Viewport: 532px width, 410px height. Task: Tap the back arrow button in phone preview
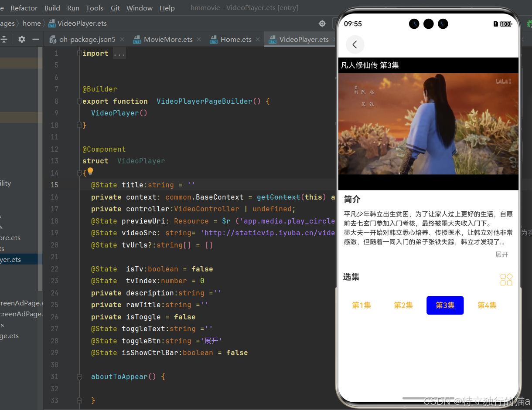(x=355, y=44)
